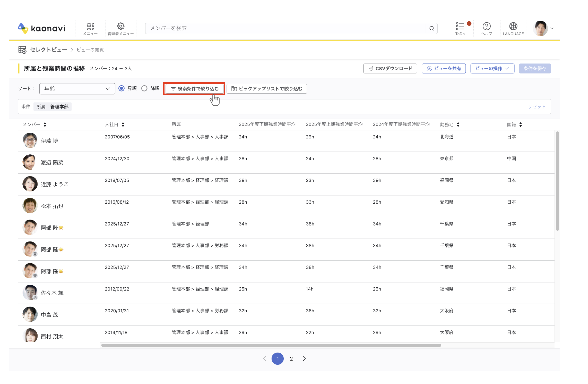Screen dimensions: 588x384
Task: Open the 管理者メニュー gear icon
Action: tap(121, 26)
